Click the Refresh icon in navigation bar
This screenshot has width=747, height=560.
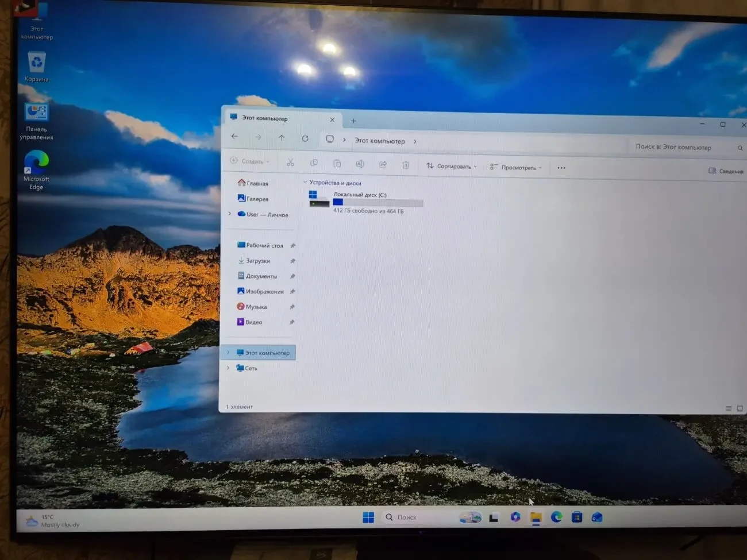click(305, 138)
